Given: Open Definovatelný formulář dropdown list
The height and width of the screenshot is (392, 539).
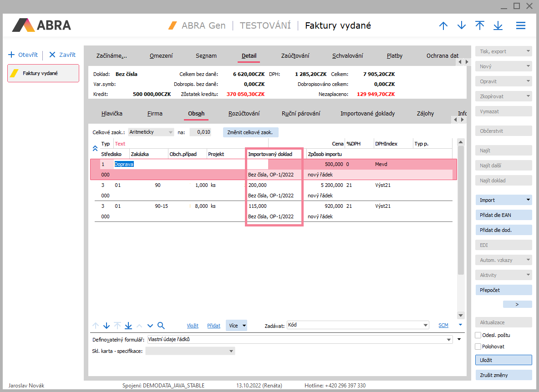Looking at the screenshot, I should click(449, 339).
